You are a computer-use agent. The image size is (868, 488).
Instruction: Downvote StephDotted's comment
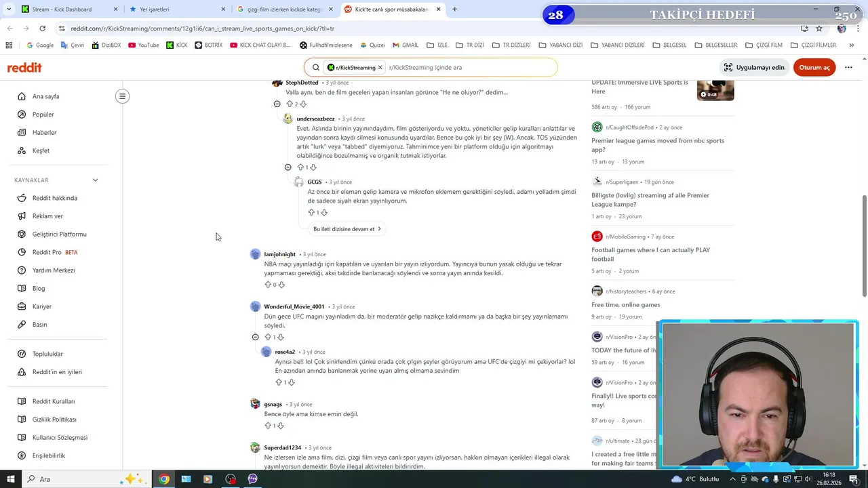pyautogui.click(x=303, y=104)
